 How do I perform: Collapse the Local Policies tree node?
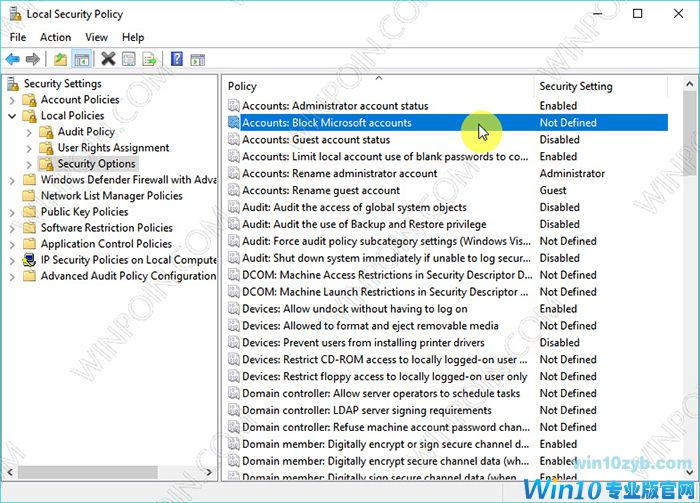coord(12,116)
